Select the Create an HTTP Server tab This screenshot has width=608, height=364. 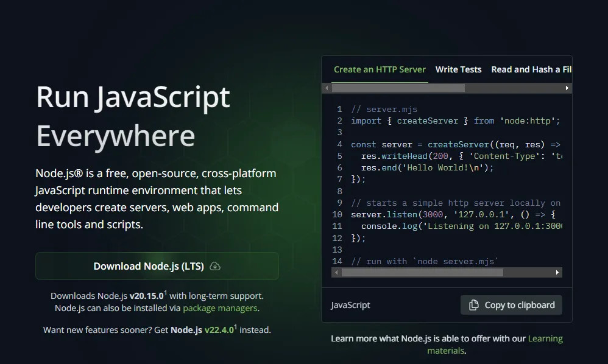[x=380, y=69]
